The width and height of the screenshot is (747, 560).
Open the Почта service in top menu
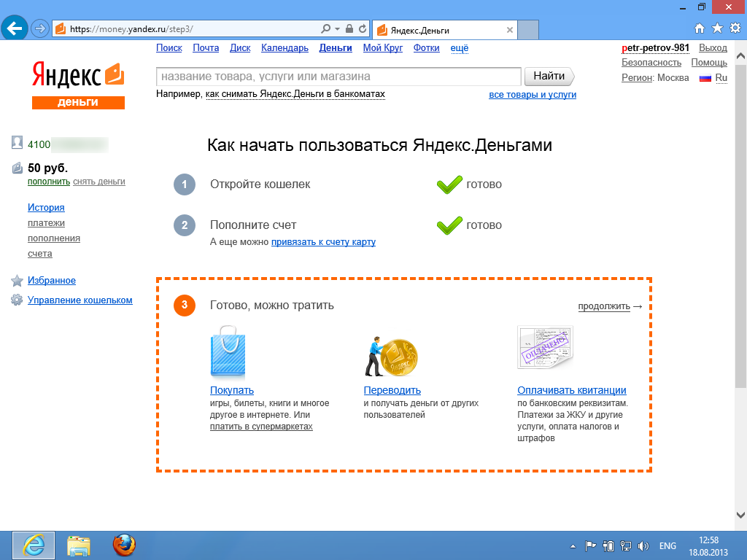206,48
